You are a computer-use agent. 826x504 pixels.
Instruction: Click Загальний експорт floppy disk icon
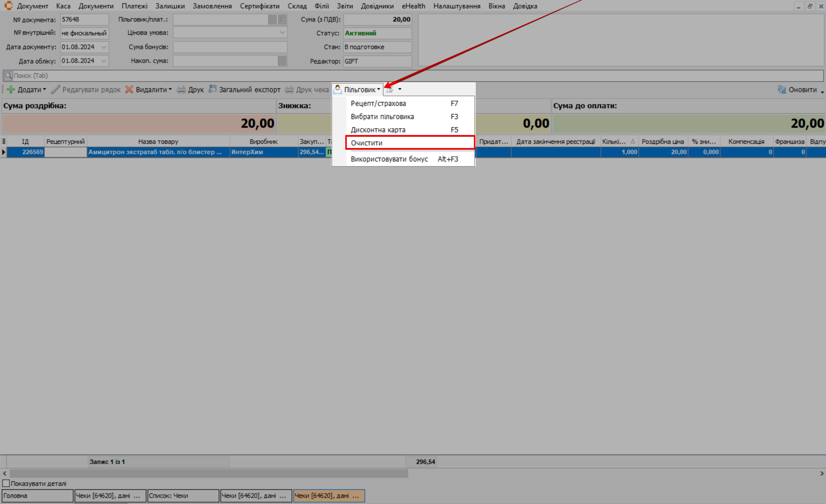pos(212,89)
